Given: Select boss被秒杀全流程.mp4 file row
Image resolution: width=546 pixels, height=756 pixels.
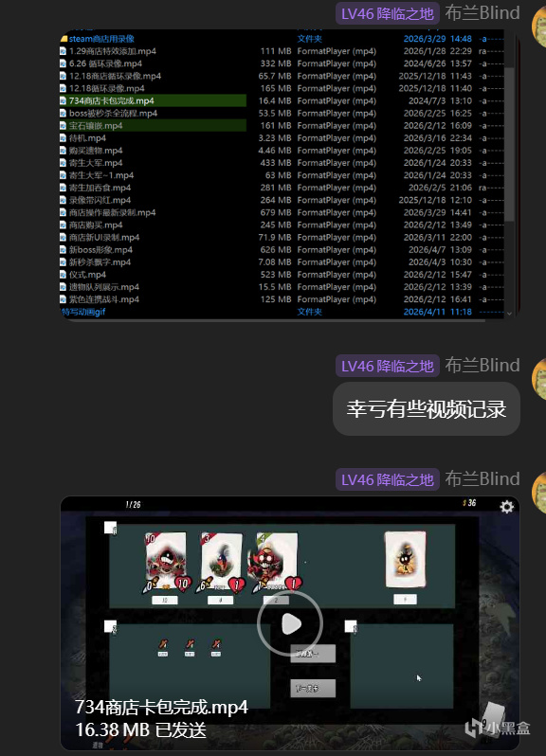Looking at the screenshot, I should point(282,114).
